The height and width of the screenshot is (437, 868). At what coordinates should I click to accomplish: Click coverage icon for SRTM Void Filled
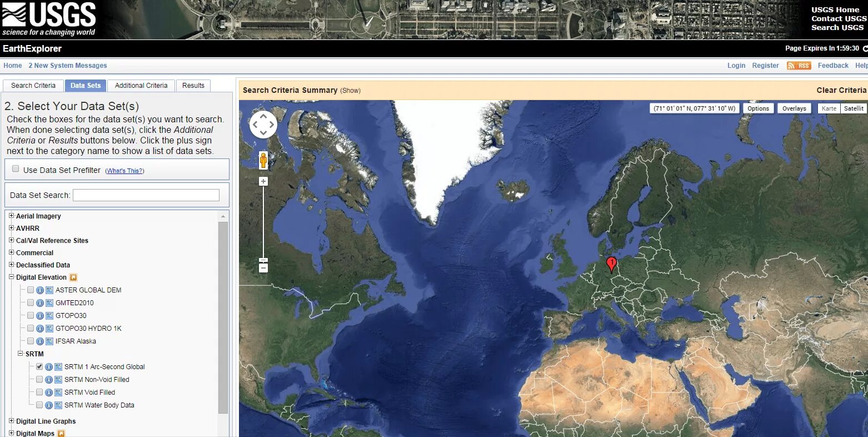tap(58, 393)
